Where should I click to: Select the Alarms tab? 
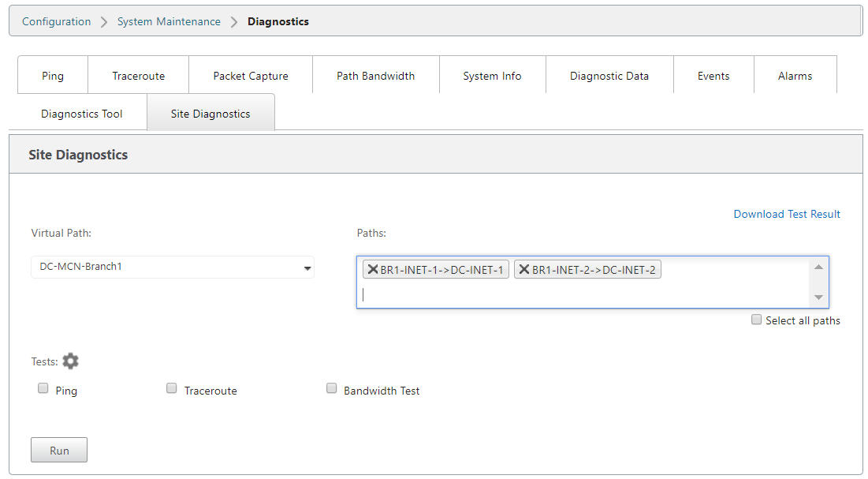click(x=795, y=76)
